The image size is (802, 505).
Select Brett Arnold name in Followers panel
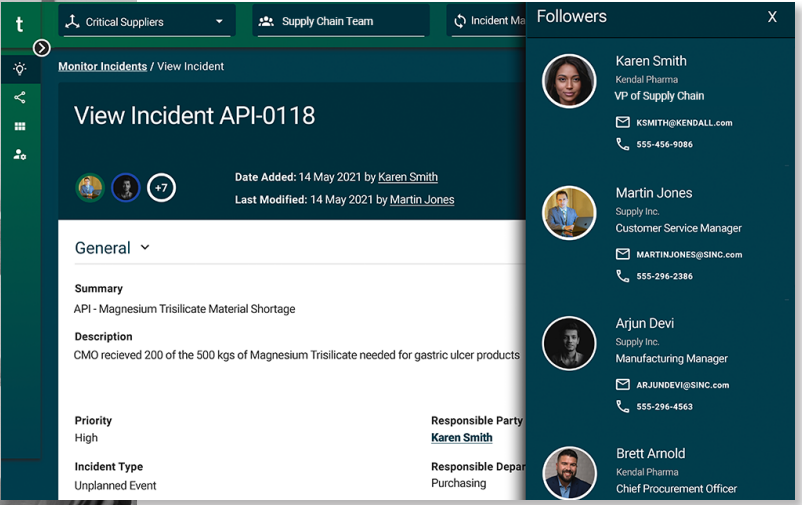tap(651, 453)
